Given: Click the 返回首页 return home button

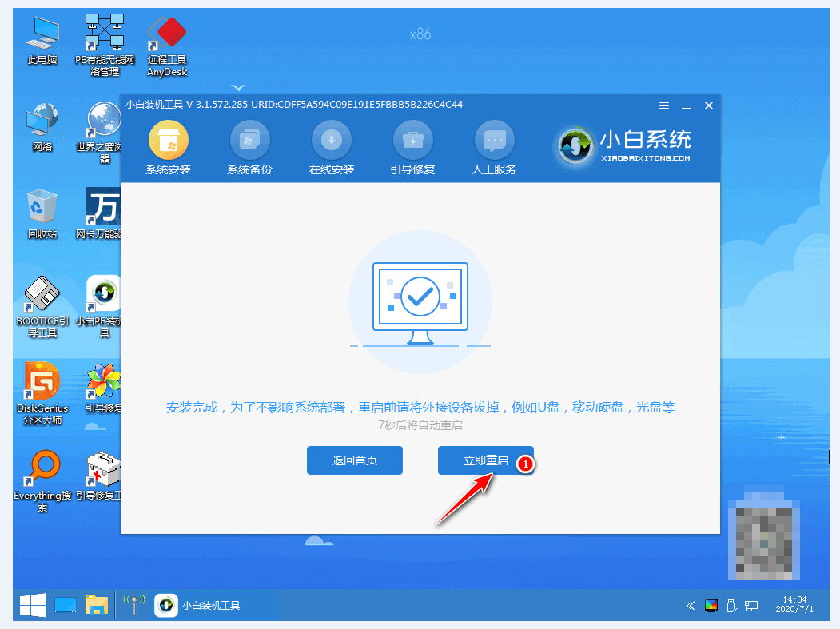Looking at the screenshot, I should (354, 460).
